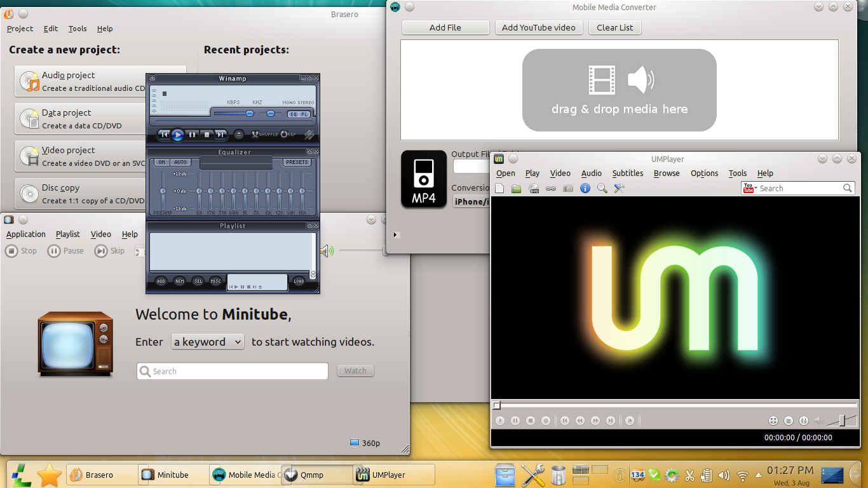This screenshot has height=488, width=868.
Task: Take a screenshot with UMPlayer's camera icon
Action: click(x=568, y=188)
